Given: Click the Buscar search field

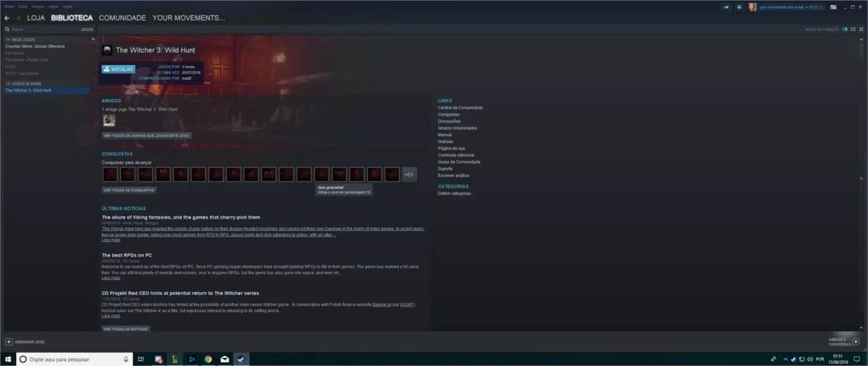Looking at the screenshot, I should pos(43,29).
